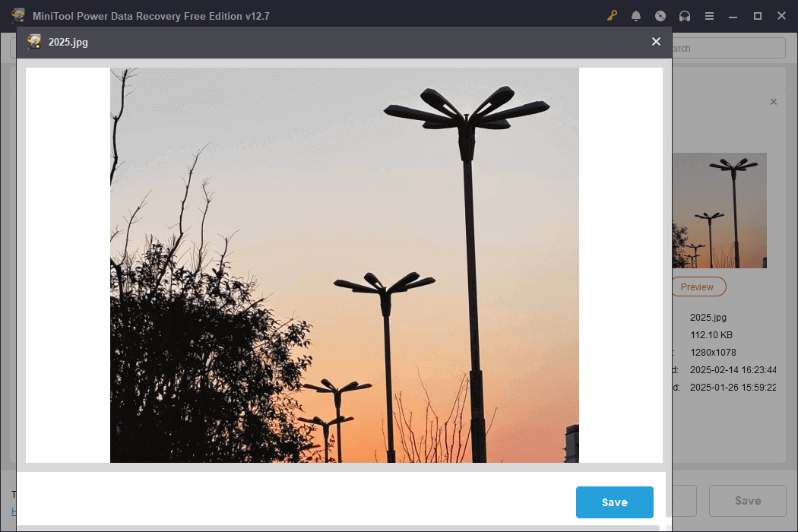View notifications via the bell icon
The image size is (798, 532).
tap(636, 15)
